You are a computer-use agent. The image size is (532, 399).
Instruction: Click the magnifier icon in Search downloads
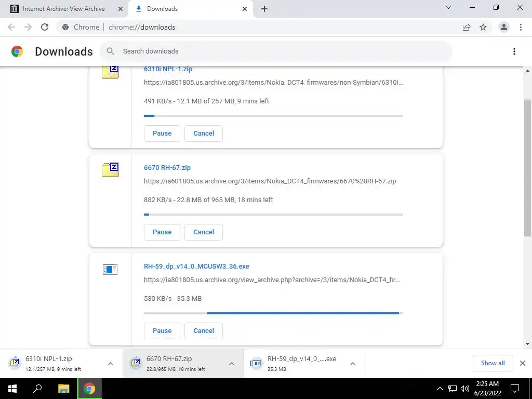pyautogui.click(x=110, y=51)
